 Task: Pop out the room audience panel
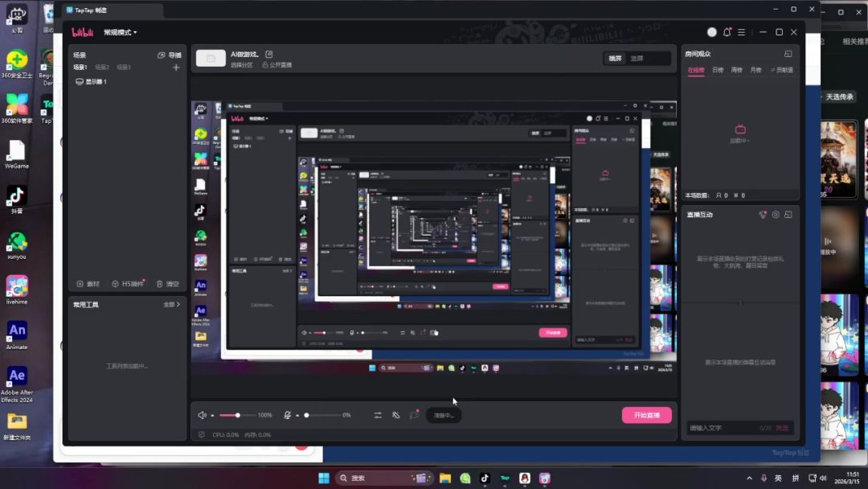788,54
